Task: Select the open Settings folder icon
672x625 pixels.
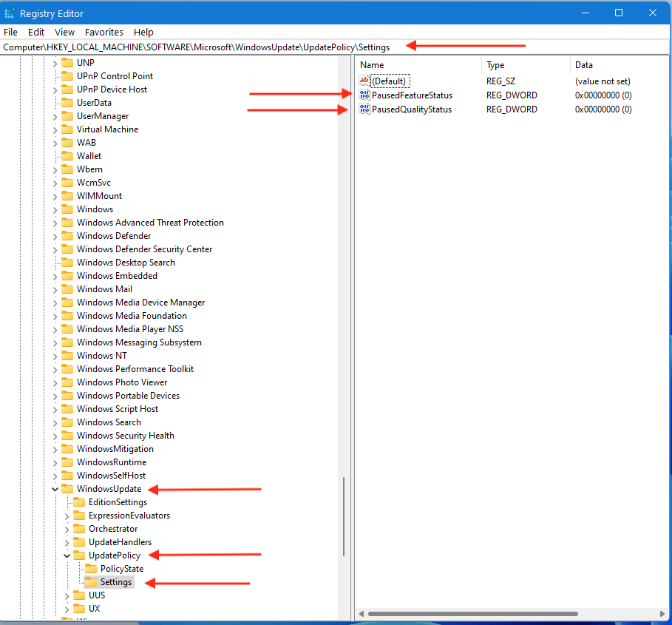Action: click(92, 582)
